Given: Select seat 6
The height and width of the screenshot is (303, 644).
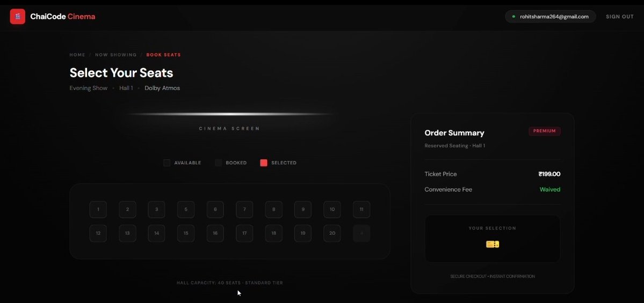Looking at the screenshot, I should [x=215, y=210].
